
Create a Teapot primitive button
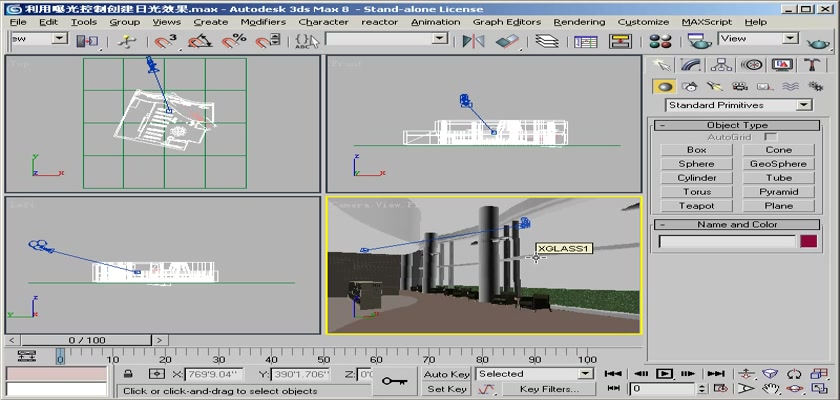(696, 205)
